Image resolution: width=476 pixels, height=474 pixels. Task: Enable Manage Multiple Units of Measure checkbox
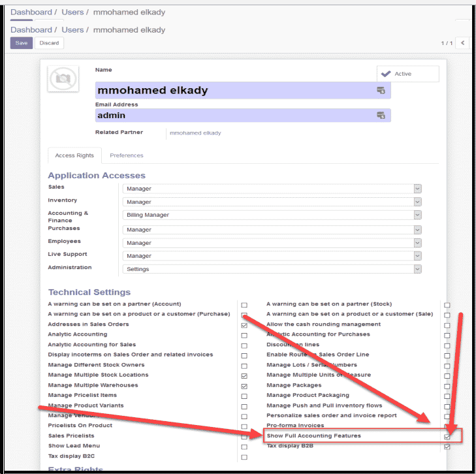click(x=447, y=376)
